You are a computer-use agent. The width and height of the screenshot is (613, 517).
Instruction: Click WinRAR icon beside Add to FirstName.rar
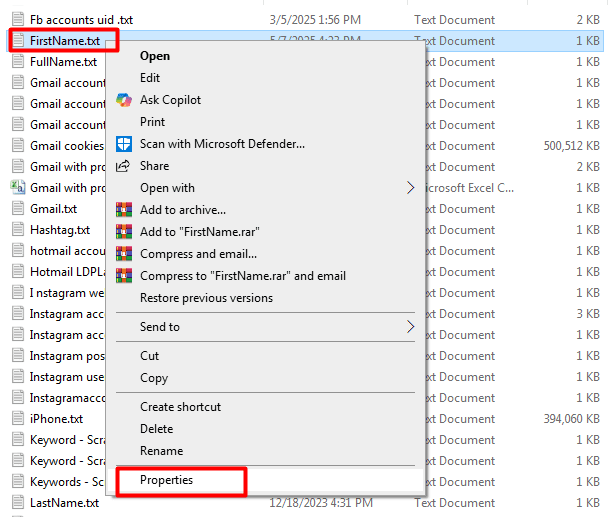(x=124, y=232)
